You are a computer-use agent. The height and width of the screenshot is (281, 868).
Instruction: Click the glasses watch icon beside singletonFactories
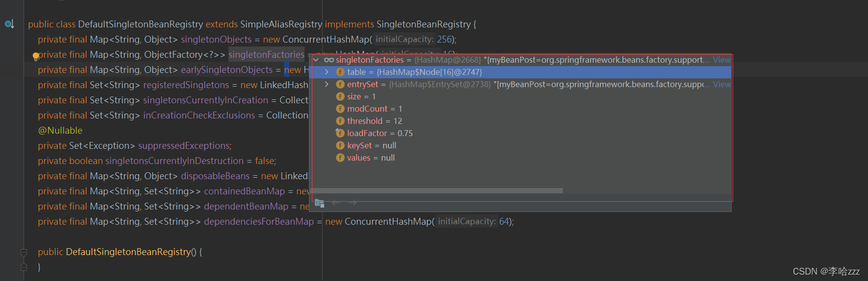(x=329, y=60)
